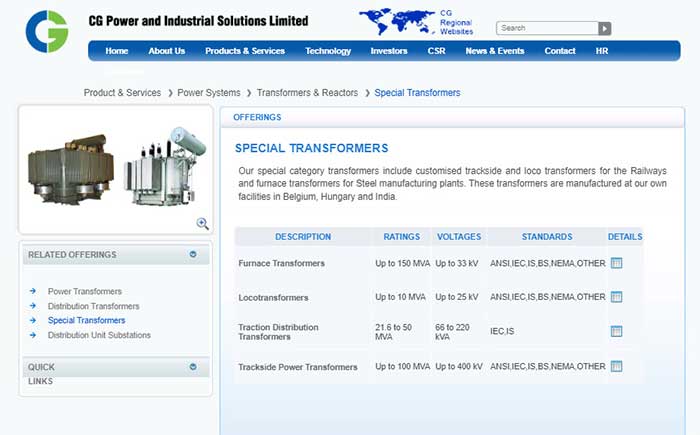Go to Transformers & Reactors breadcrumb
The height and width of the screenshot is (435, 700).
[x=307, y=92]
